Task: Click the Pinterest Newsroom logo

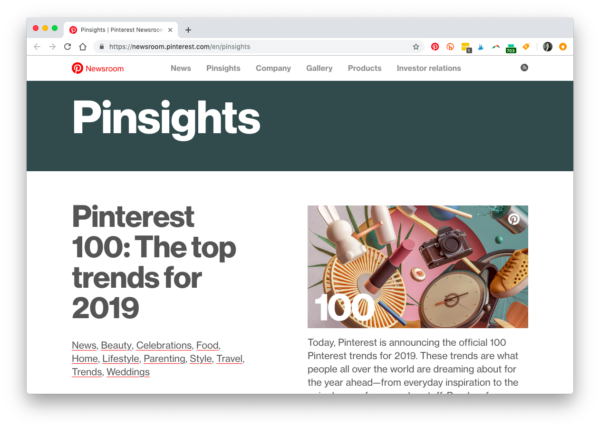Action: (98, 68)
